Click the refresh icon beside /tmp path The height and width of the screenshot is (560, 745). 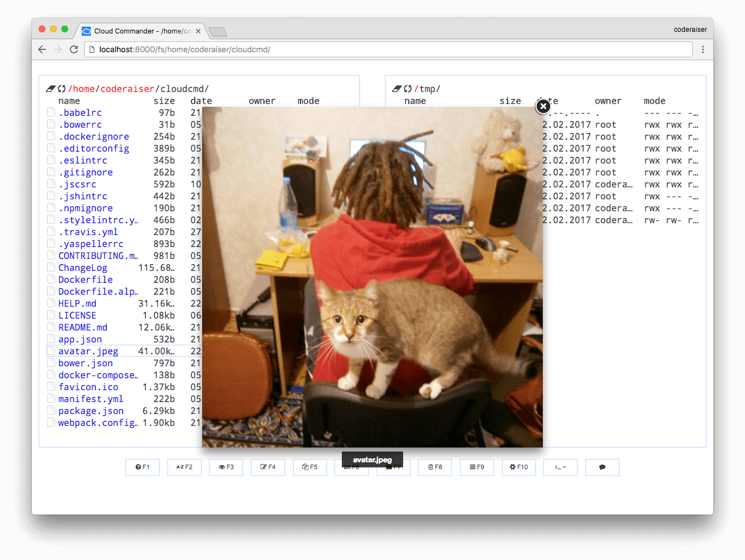click(408, 89)
